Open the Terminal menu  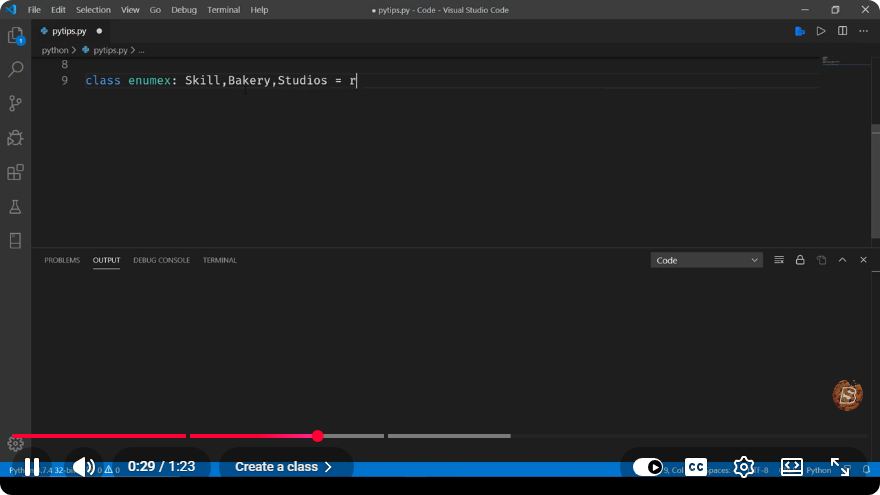coord(223,10)
